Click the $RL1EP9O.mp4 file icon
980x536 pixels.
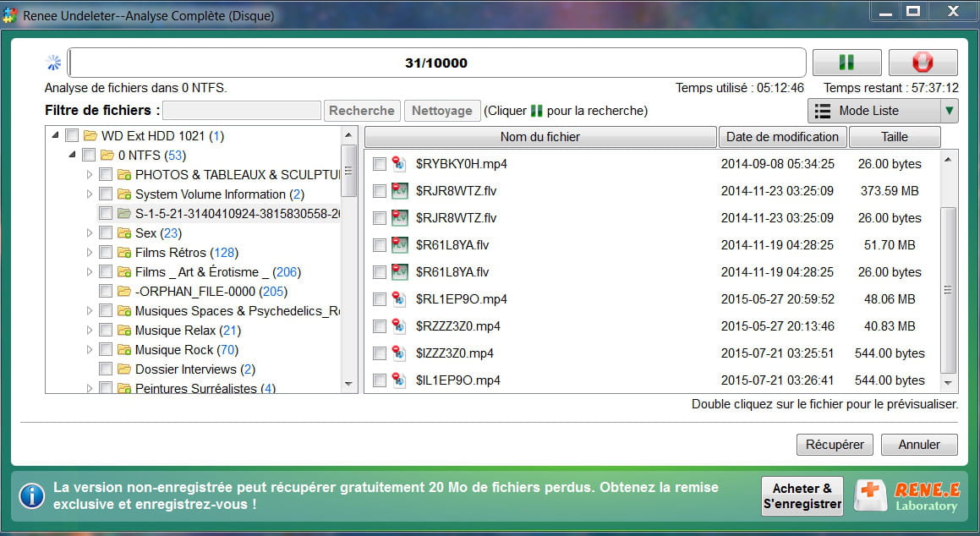click(x=400, y=299)
